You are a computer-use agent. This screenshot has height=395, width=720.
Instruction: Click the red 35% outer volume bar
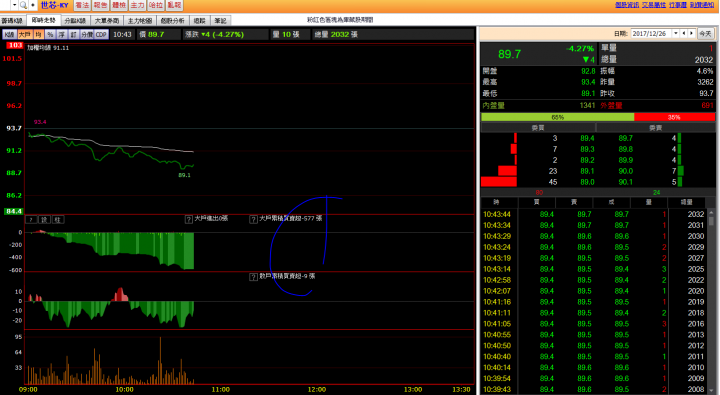[x=674, y=117]
